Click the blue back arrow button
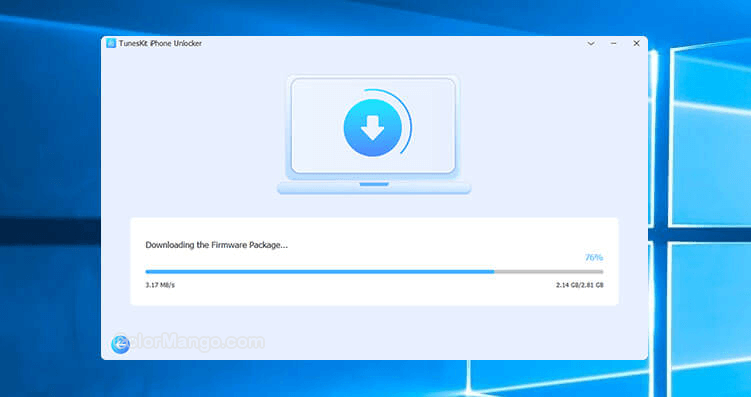The width and height of the screenshot is (751, 397). pos(120,344)
